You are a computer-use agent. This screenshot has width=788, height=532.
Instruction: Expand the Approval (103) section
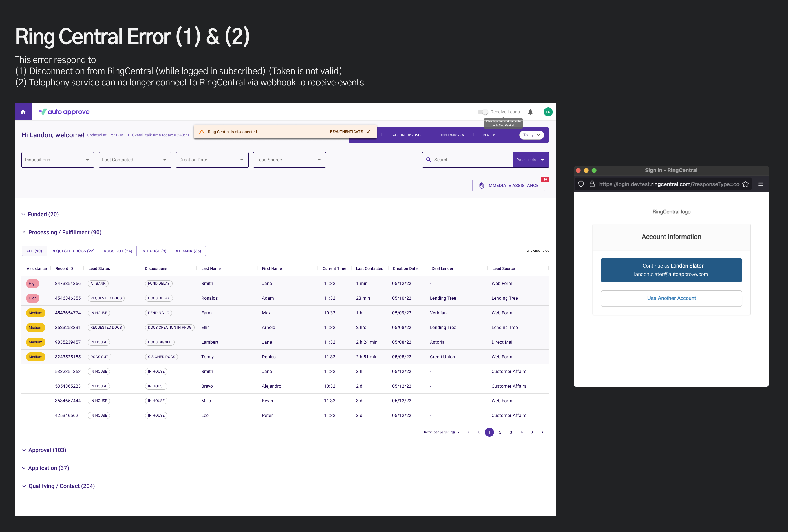[x=44, y=450]
